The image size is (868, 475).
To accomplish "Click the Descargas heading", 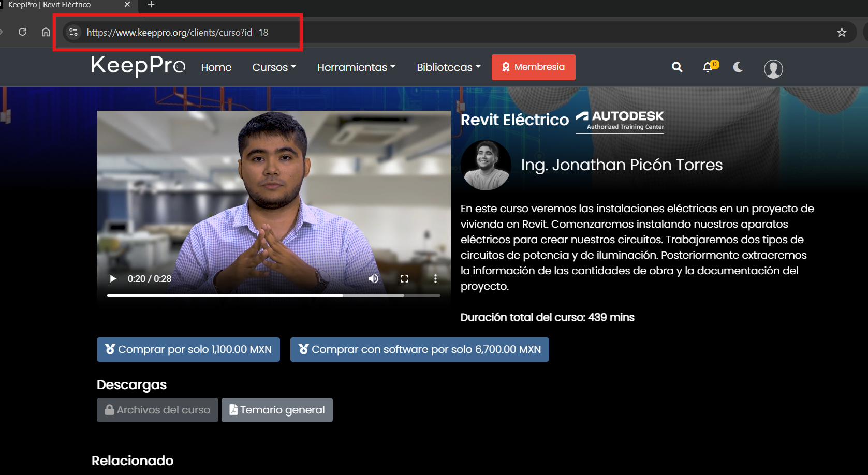I will (131, 384).
